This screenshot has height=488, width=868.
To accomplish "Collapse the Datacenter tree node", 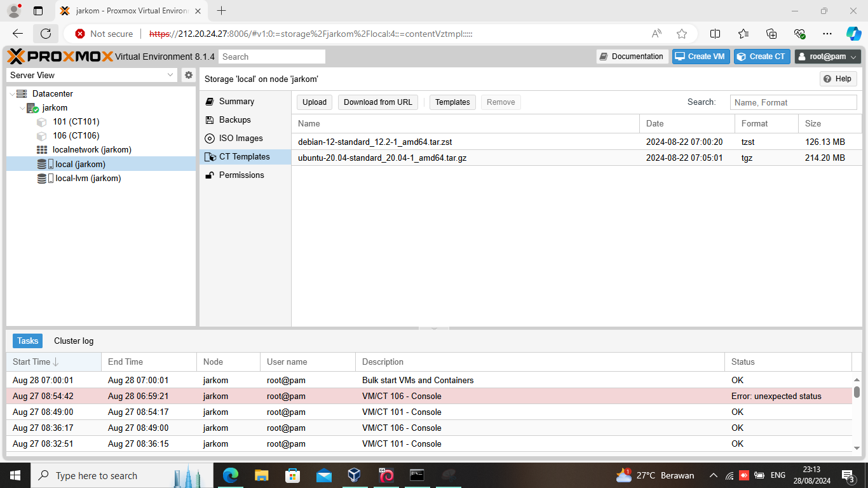I will point(12,93).
